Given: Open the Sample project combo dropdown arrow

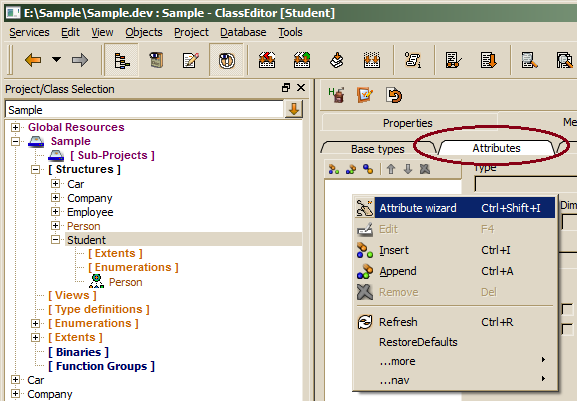Looking at the screenshot, I should coord(294,109).
